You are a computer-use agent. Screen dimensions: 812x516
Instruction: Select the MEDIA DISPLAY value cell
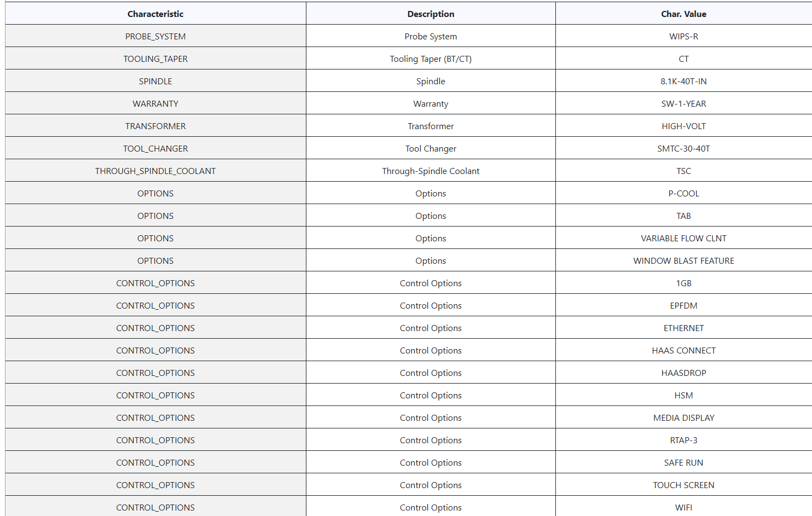(x=683, y=418)
